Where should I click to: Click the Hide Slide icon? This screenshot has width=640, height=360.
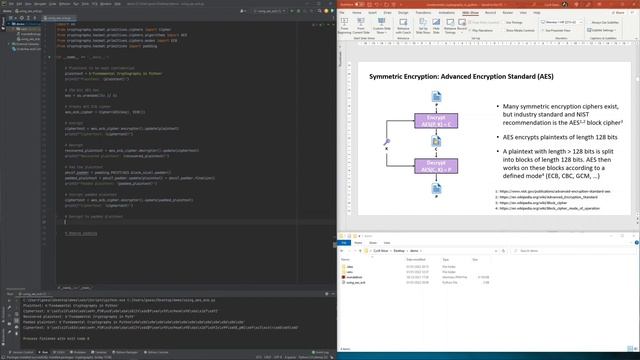[x=436, y=25]
